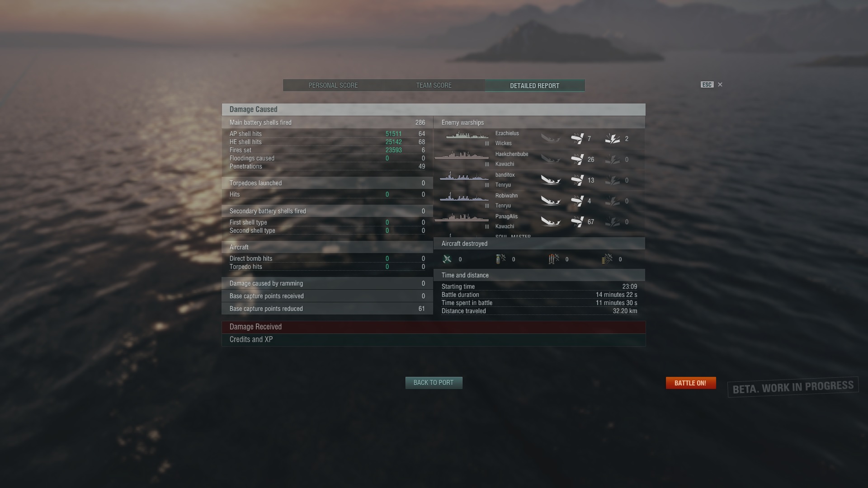Click the fires icon in Ezachielus row

tap(613, 139)
